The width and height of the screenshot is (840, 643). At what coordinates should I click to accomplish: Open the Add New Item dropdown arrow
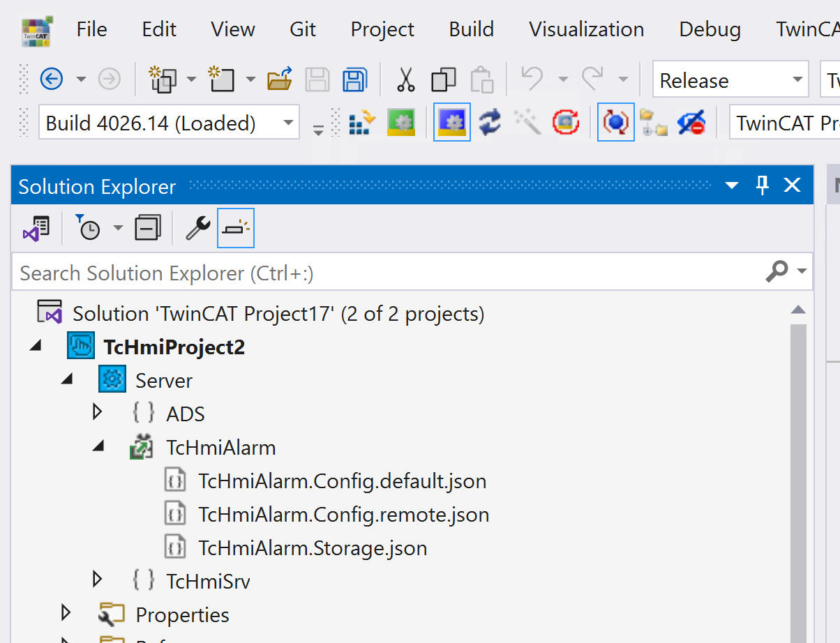pyautogui.click(x=250, y=80)
